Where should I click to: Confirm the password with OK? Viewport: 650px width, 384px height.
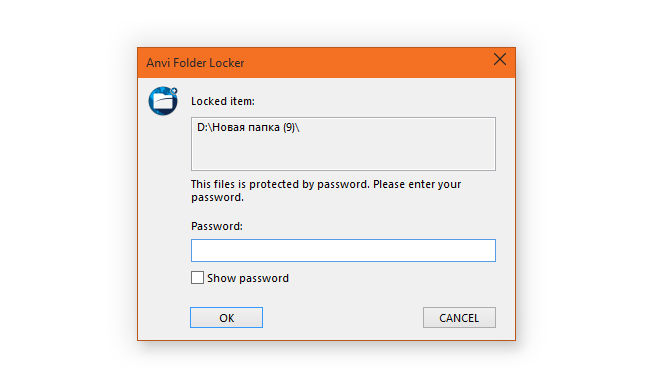(x=226, y=318)
